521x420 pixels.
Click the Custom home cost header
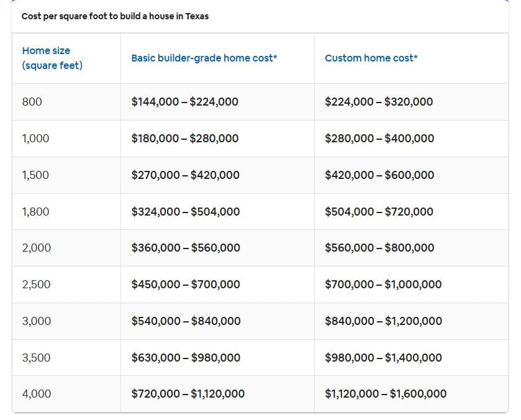[371, 58]
